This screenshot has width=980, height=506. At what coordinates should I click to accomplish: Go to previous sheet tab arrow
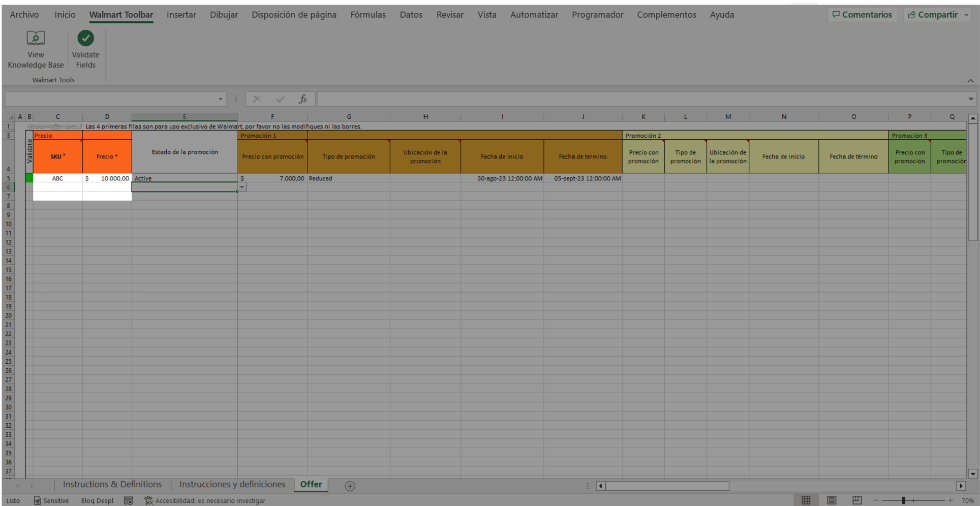coord(17,486)
